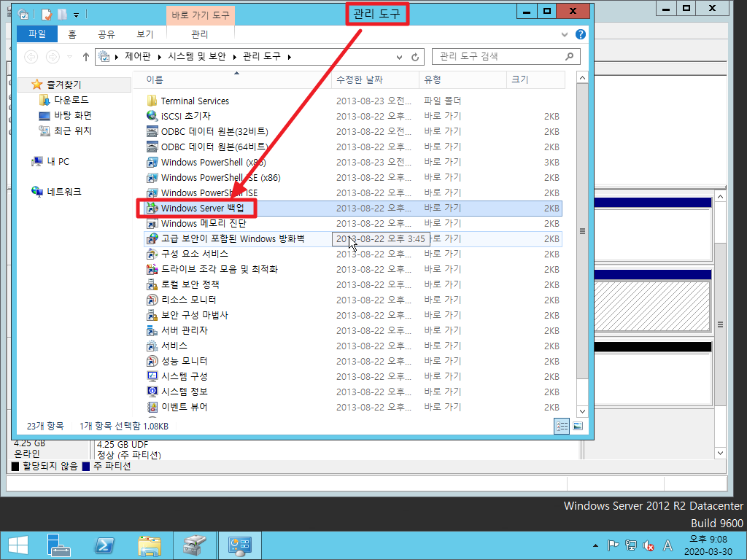Screen dimensions: 747x560
Task: Click the refresh button in address bar
Action: tap(415, 57)
